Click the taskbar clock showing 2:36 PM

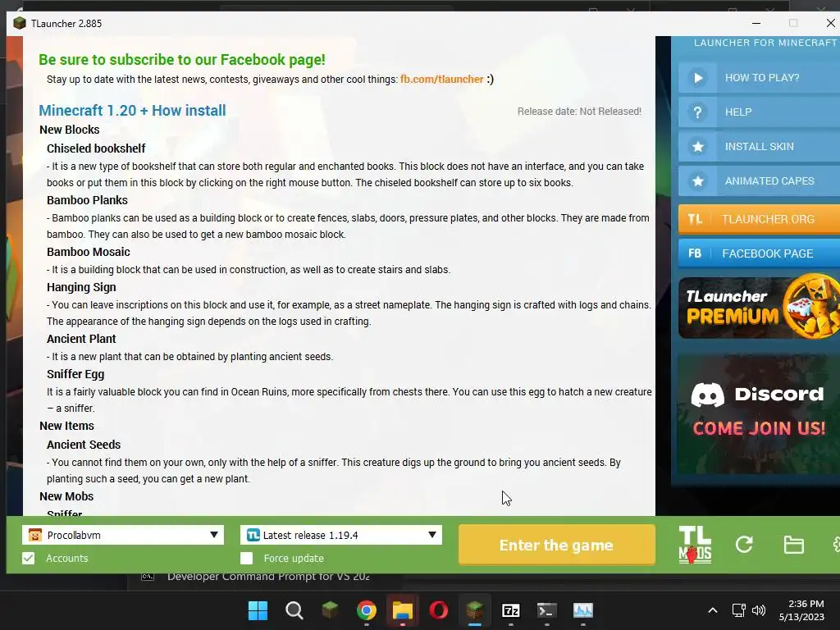click(801, 610)
